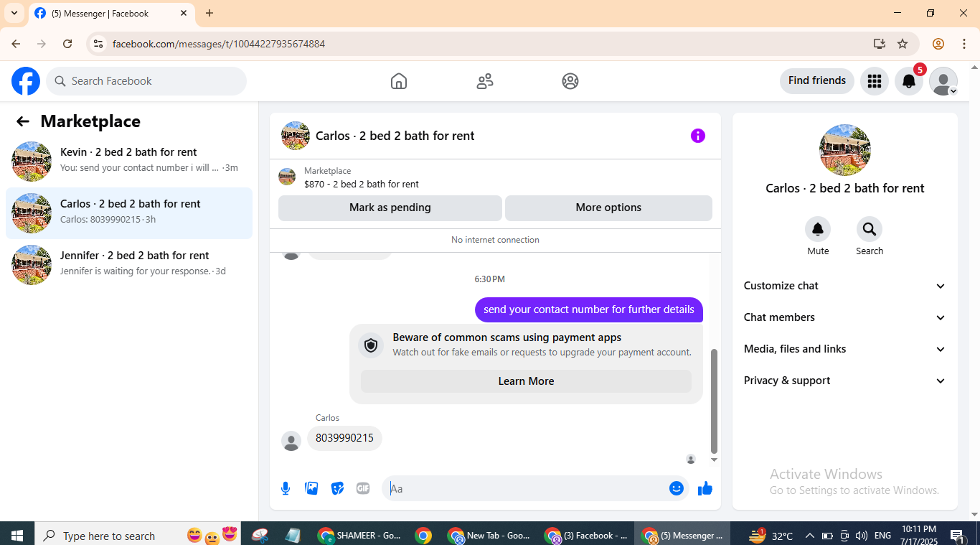
Task: Open the account profile picture menu
Action: [x=943, y=81]
